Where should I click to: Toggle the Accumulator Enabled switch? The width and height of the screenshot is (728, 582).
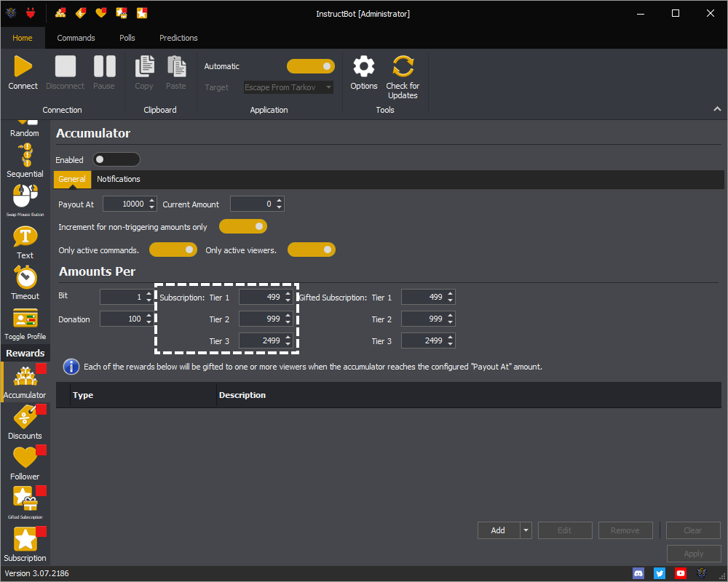tap(116, 159)
